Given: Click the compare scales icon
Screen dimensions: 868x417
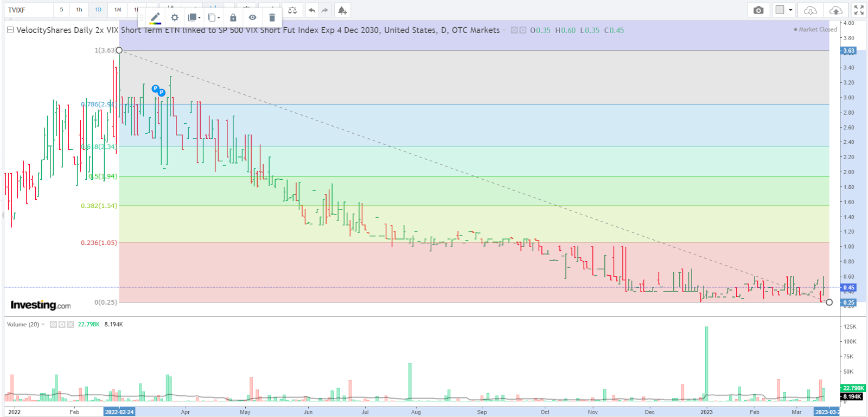Looking at the screenshot, I should pos(292,10).
